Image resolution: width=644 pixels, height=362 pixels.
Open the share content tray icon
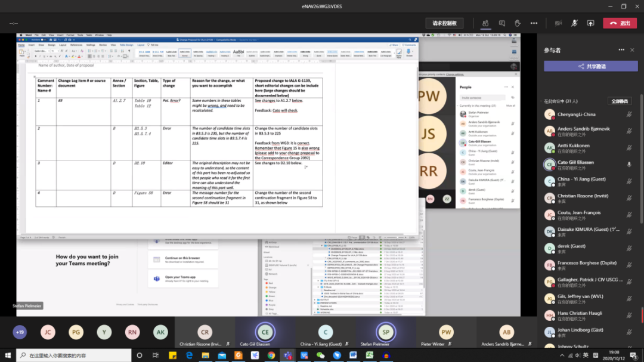click(x=590, y=23)
